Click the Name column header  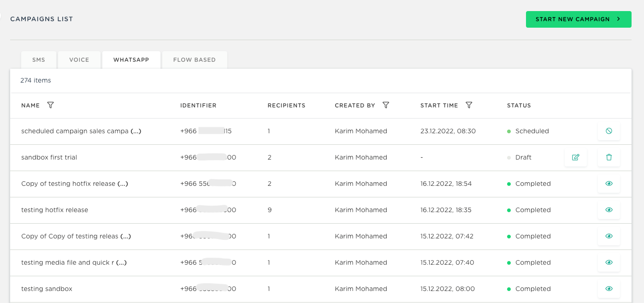coord(30,106)
